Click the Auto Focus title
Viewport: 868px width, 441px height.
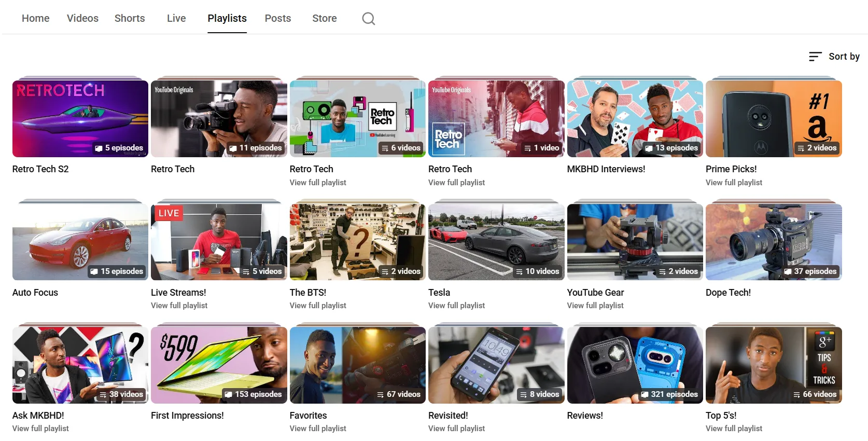click(35, 293)
